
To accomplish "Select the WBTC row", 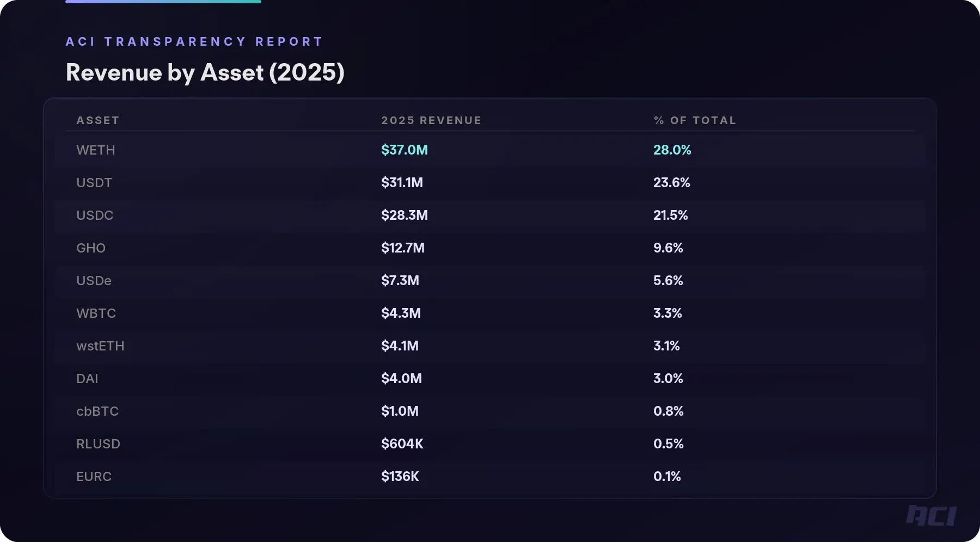I will coord(95,313).
